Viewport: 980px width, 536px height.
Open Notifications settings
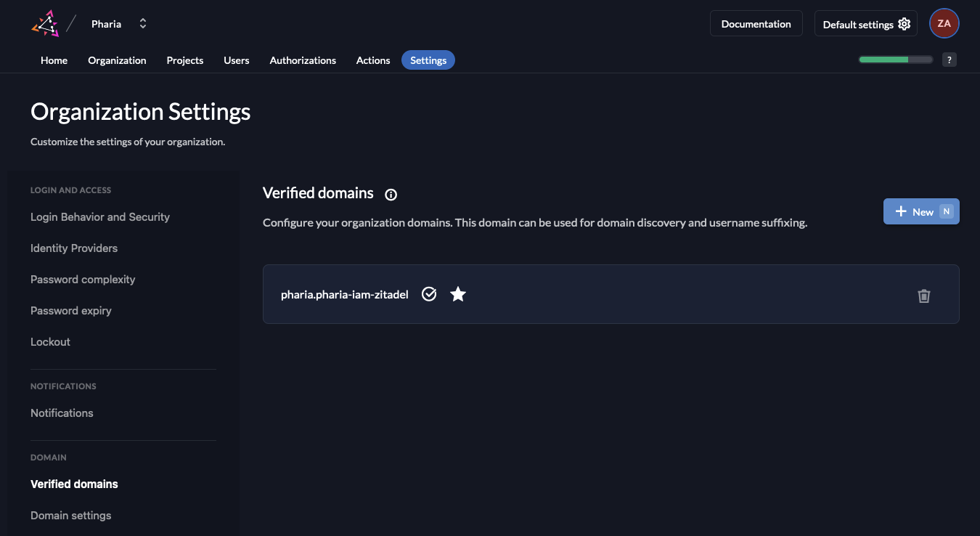pos(62,413)
